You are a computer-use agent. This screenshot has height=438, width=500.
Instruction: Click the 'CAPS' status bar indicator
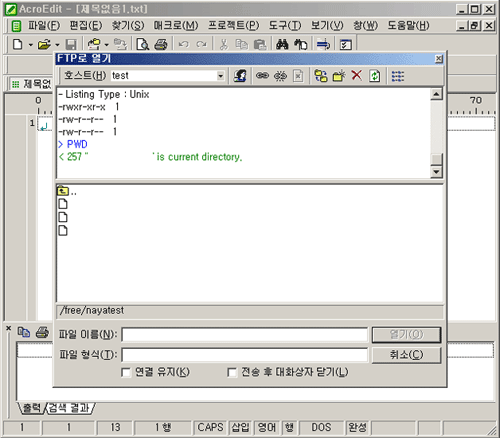coord(210,427)
